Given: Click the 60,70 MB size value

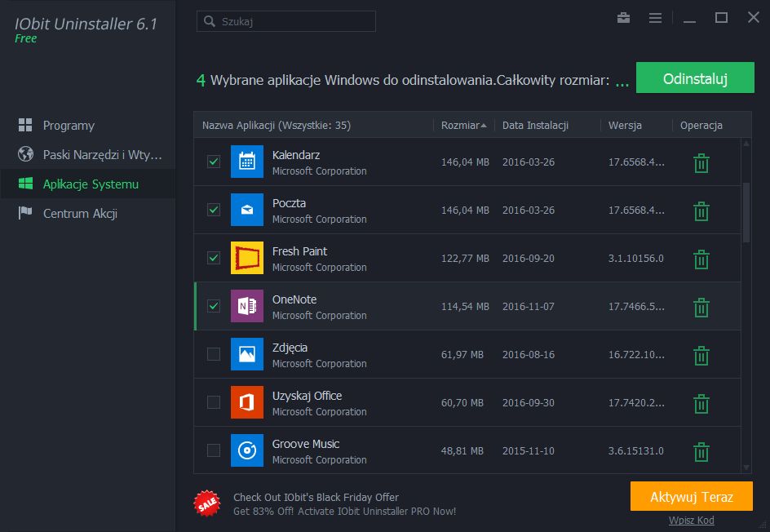Looking at the screenshot, I should tap(462, 403).
